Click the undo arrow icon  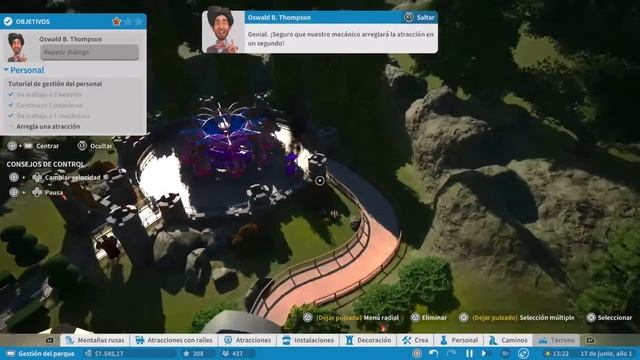[433, 353]
